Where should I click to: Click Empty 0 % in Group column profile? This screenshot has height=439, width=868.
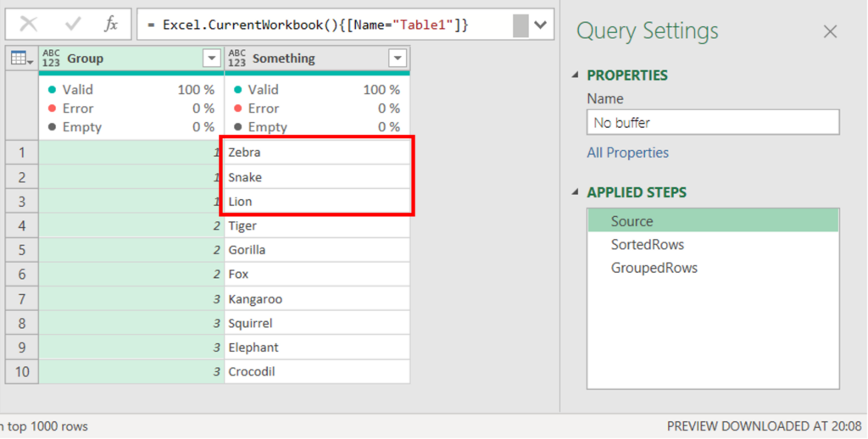131,127
